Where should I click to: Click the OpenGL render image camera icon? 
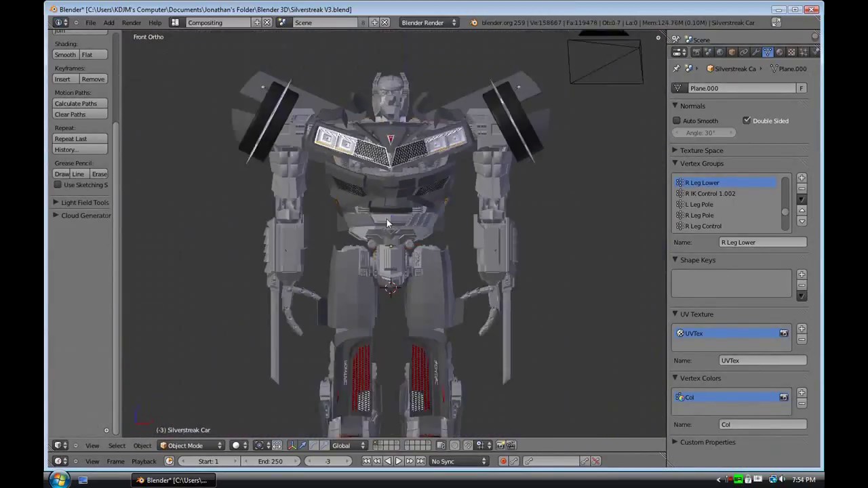500,445
